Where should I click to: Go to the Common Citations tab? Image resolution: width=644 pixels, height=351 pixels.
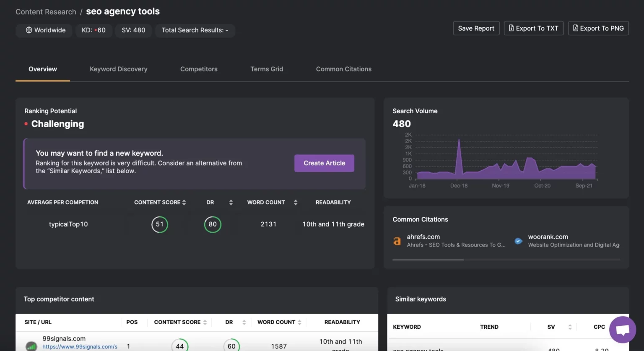click(343, 69)
